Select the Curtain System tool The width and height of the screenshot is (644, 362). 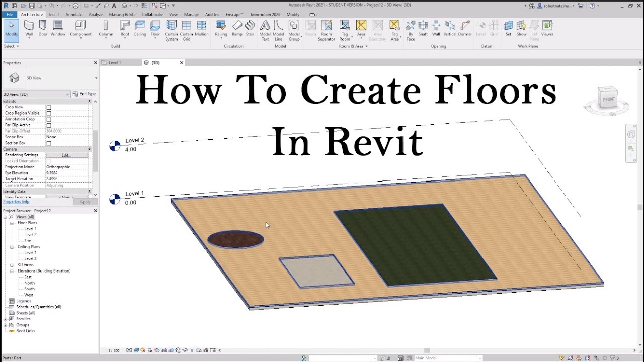(172, 30)
